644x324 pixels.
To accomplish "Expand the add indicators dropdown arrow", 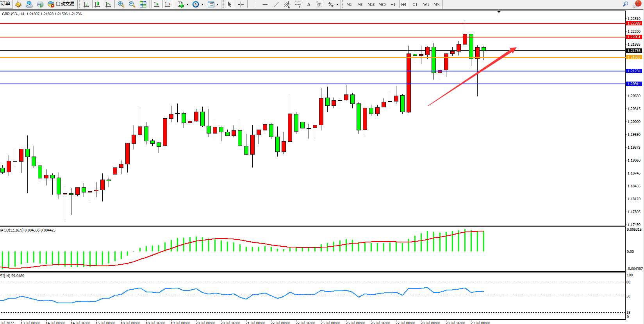I will (187, 5).
